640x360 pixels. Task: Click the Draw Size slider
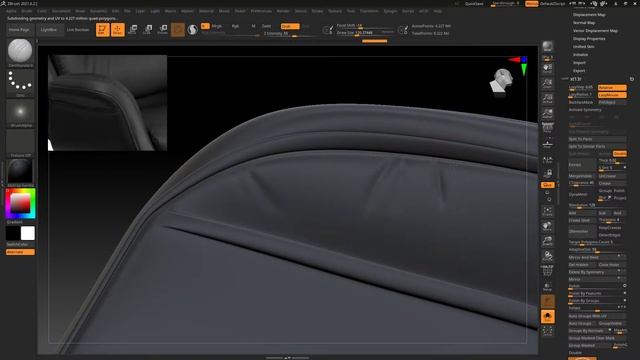[x=362, y=33]
